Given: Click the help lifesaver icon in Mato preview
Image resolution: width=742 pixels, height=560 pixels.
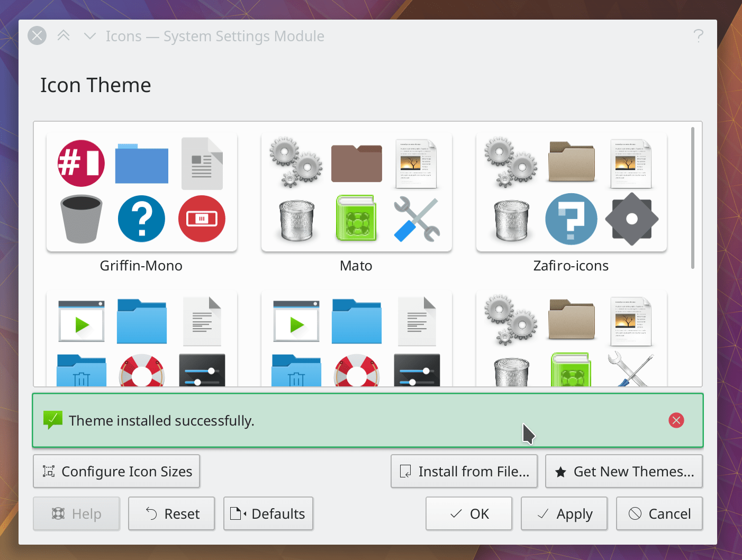Looking at the screenshot, I should (356, 372).
